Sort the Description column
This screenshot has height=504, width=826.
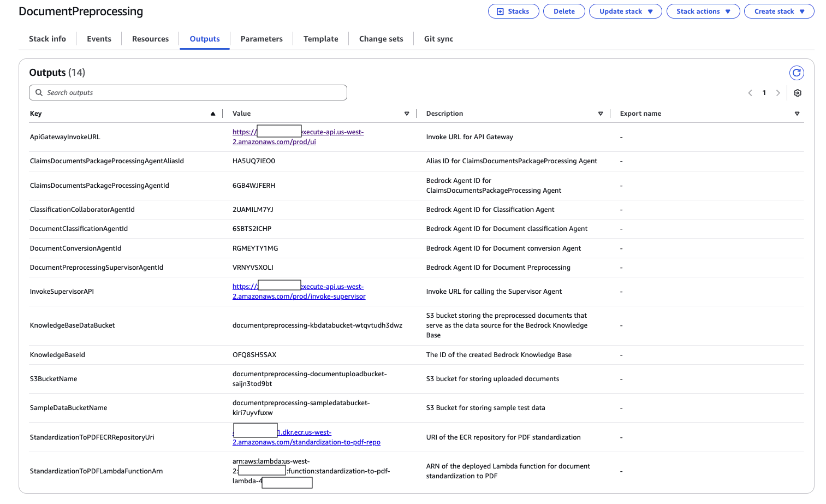[x=601, y=114]
